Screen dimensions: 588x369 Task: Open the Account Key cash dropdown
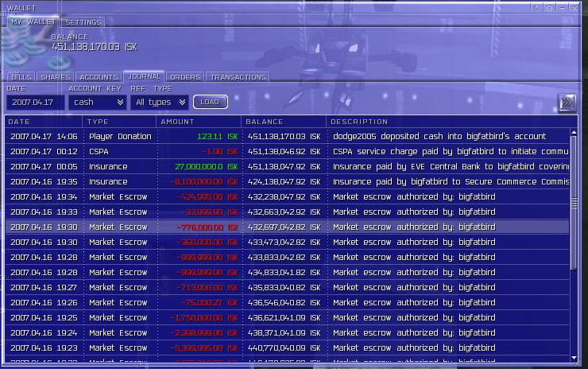coord(98,102)
